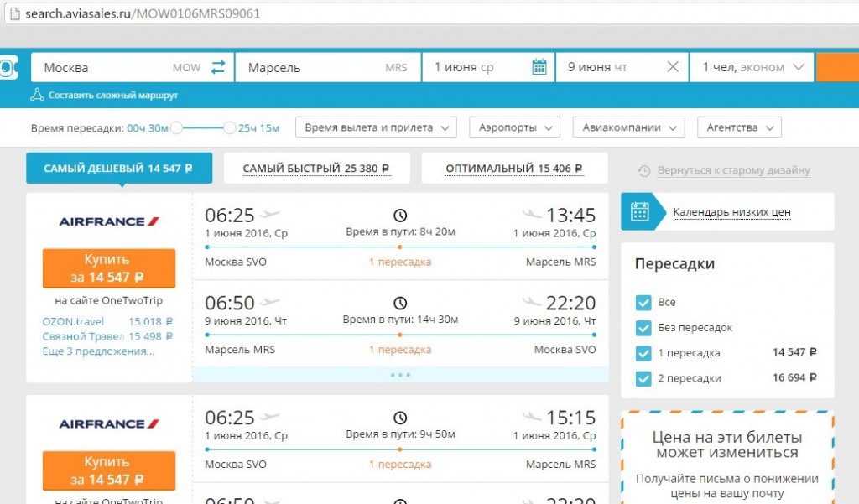This screenshot has width=859, height=504.
Task: Click Вернуться к старому дизайну link
Action: [x=733, y=170]
